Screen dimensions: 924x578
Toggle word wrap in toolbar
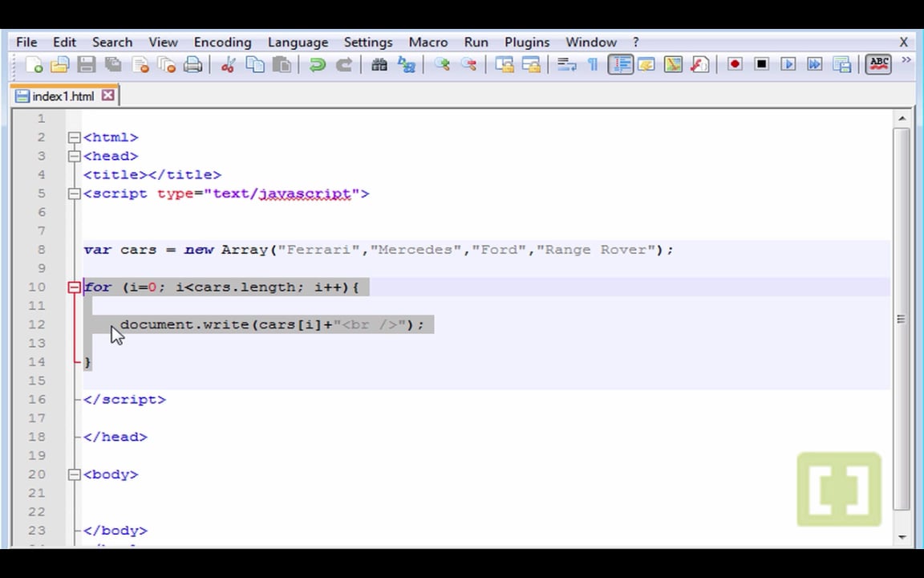pos(566,64)
